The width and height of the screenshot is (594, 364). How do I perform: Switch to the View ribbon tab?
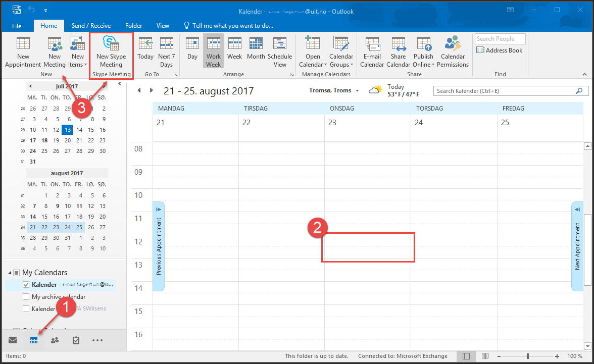click(x=163, y=26)
